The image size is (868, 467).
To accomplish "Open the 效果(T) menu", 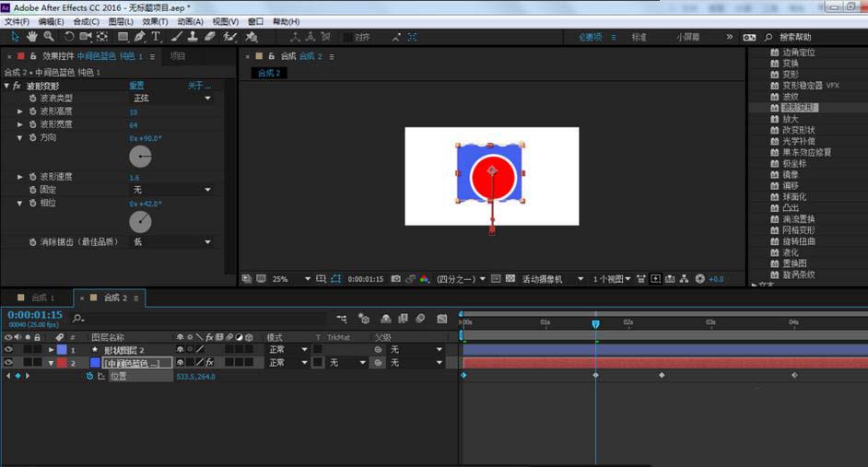I will coord(154,21).
